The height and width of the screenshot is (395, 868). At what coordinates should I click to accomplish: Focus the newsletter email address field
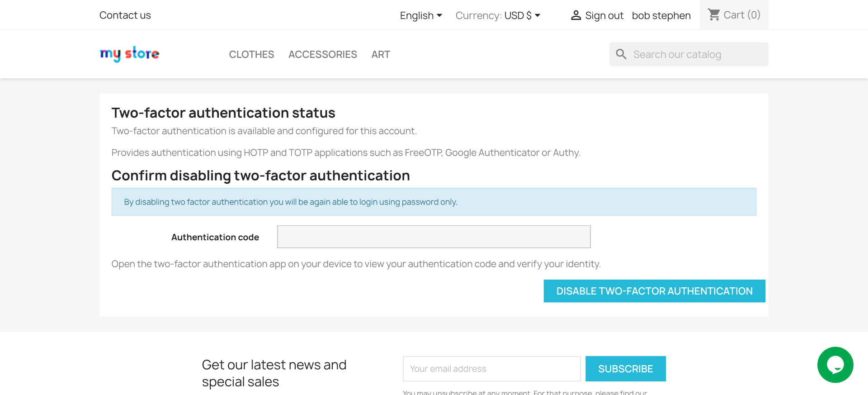pos(491,369)
